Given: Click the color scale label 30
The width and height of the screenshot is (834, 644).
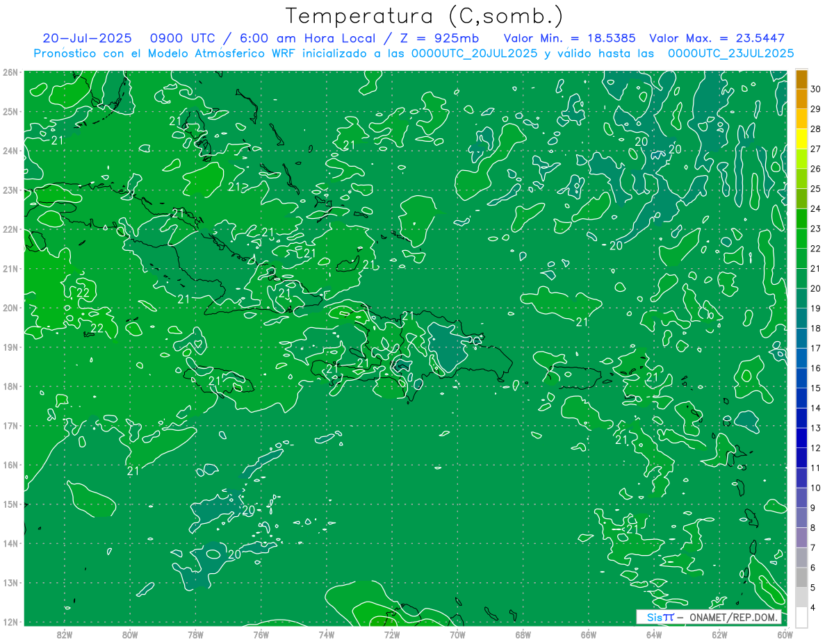Looking at the screenshot, I should tap(815, 89).
